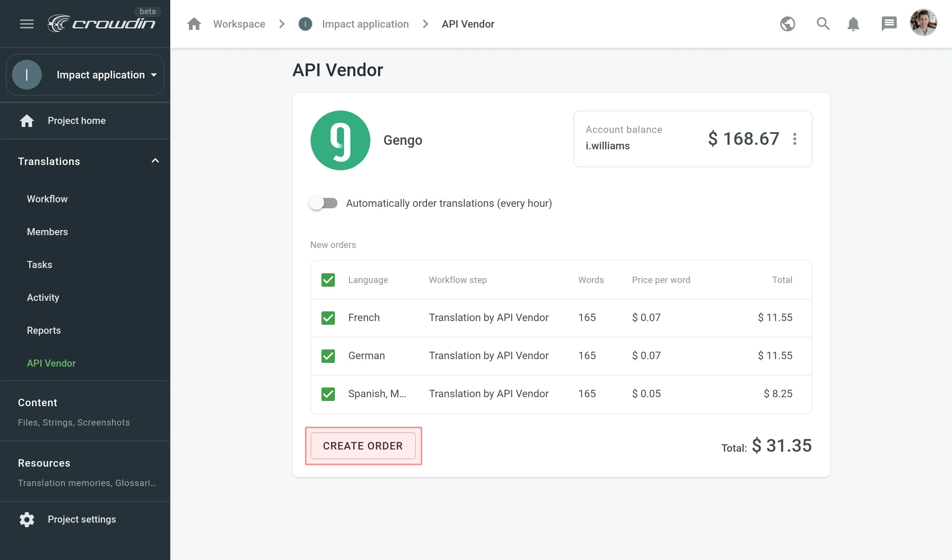
Task: Click the French language cell
Action: point(364,317)
